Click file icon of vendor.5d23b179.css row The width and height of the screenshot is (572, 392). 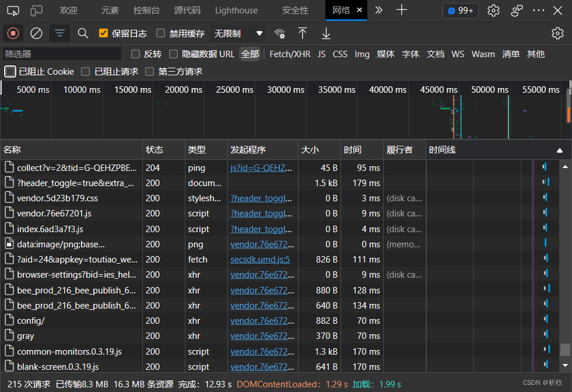click(x=9, y=198)
